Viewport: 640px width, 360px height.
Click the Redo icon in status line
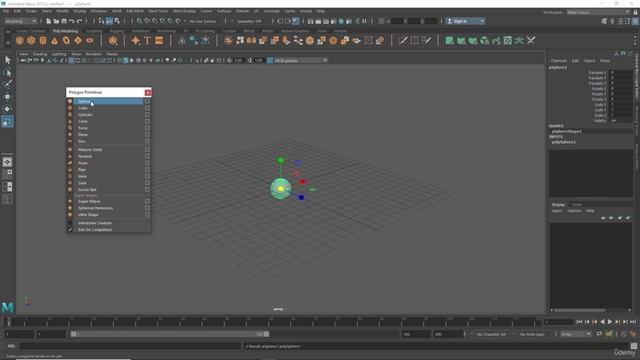(x=80, y=21)
